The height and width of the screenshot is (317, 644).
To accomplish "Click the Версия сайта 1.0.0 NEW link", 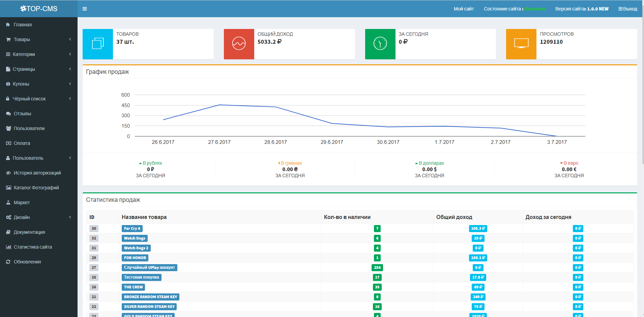I will (582, 9).
